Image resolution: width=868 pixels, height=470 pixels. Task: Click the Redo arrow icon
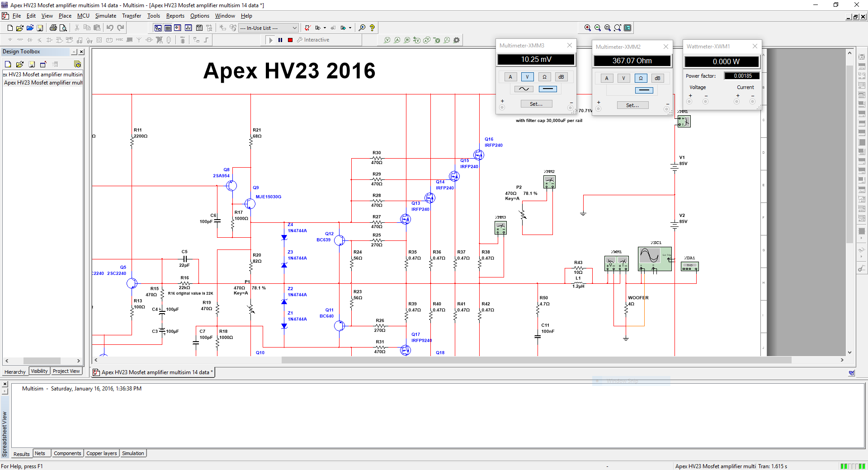pos(121,28)
